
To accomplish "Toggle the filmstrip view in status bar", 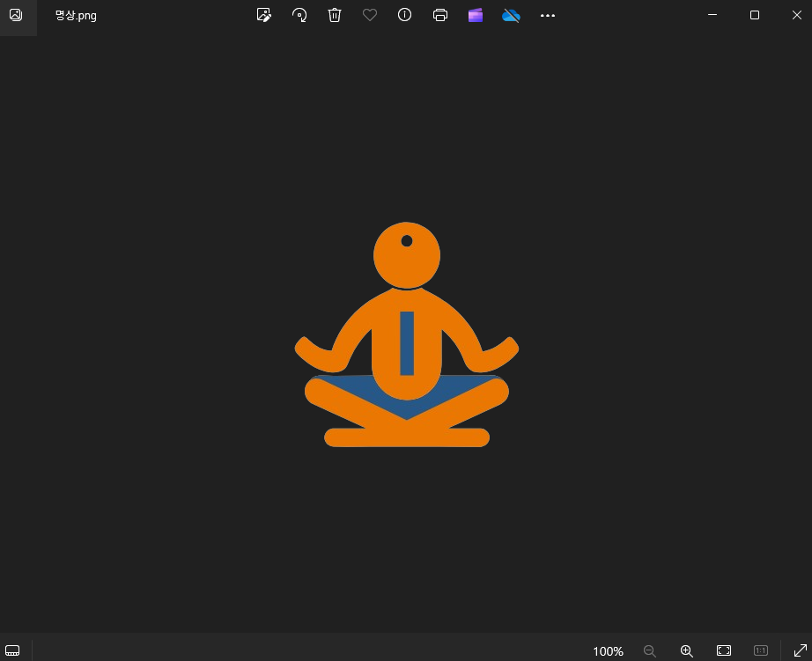I will (x=12, y=650).
